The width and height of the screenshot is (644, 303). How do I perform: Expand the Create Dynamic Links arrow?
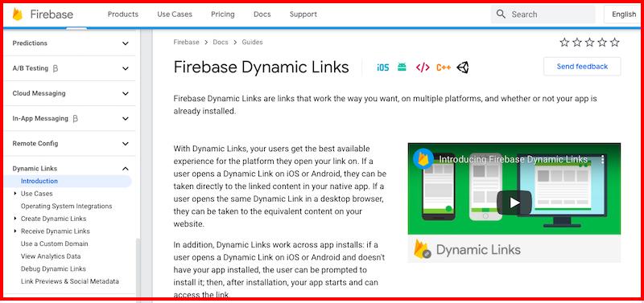point(15,218)
